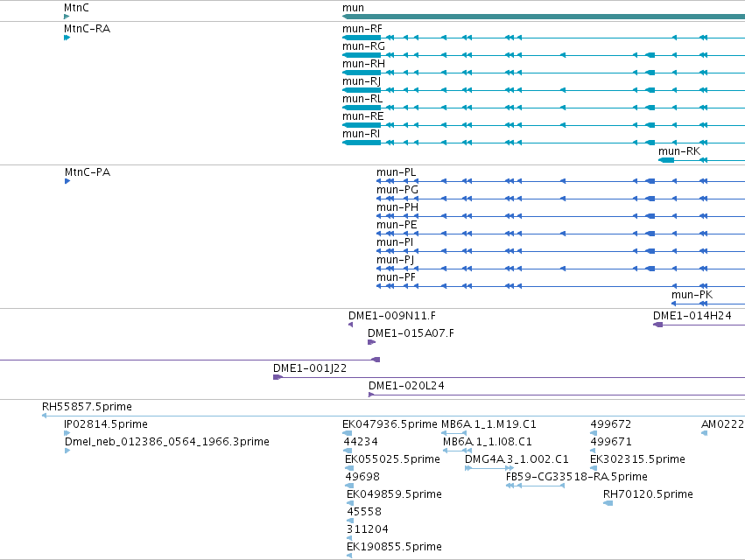Select the mun-RG transcript
Viewport: 745px width, 560px height.
(544, 55)
